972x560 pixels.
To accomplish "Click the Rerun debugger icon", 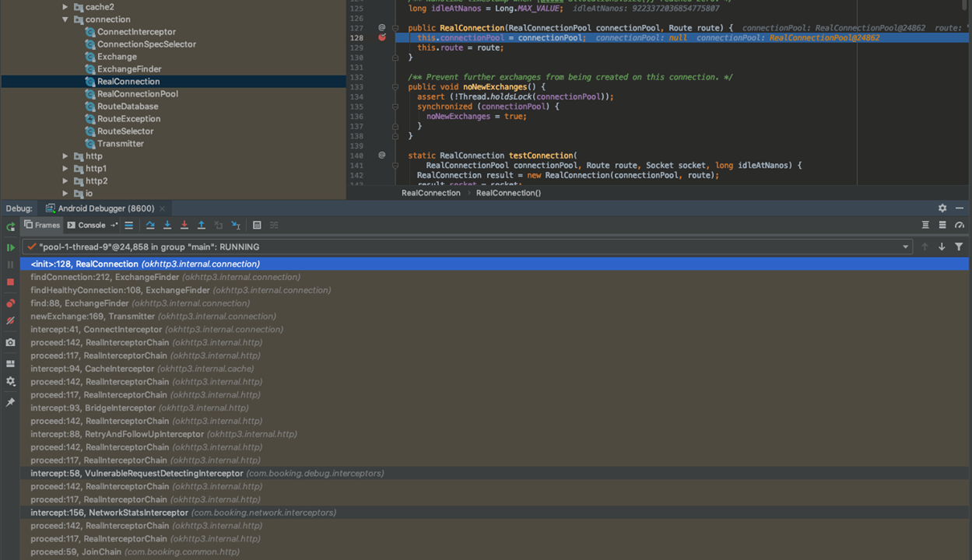I will coord(10,226).
